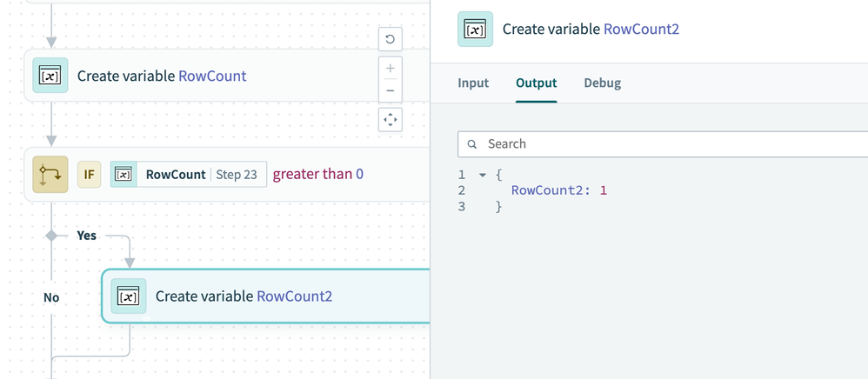This screenshot has height=379, width=868.
Task: Click the variable icon in panel header
Action: pos(475,29)
